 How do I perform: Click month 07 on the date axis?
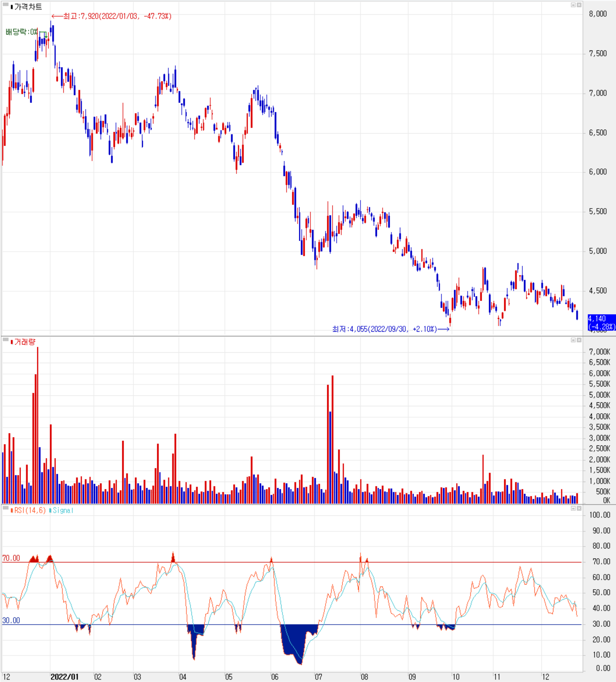point(319,677)
